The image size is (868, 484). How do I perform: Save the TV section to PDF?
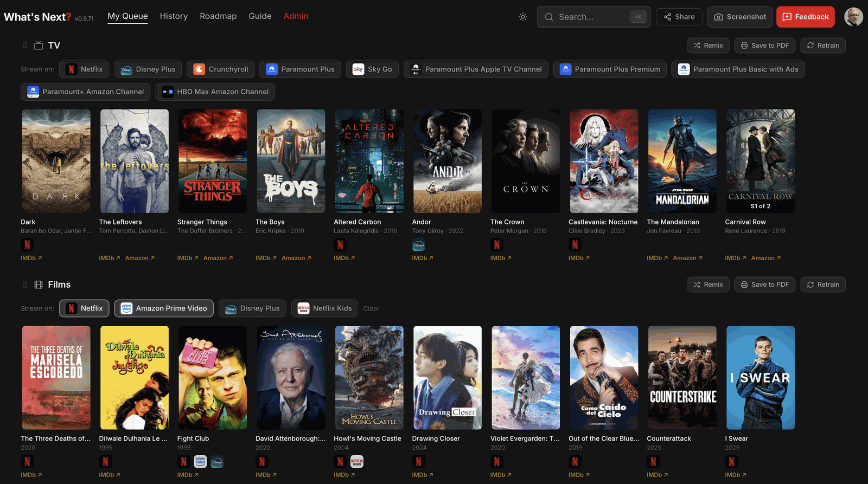click(x=765, y=46)
